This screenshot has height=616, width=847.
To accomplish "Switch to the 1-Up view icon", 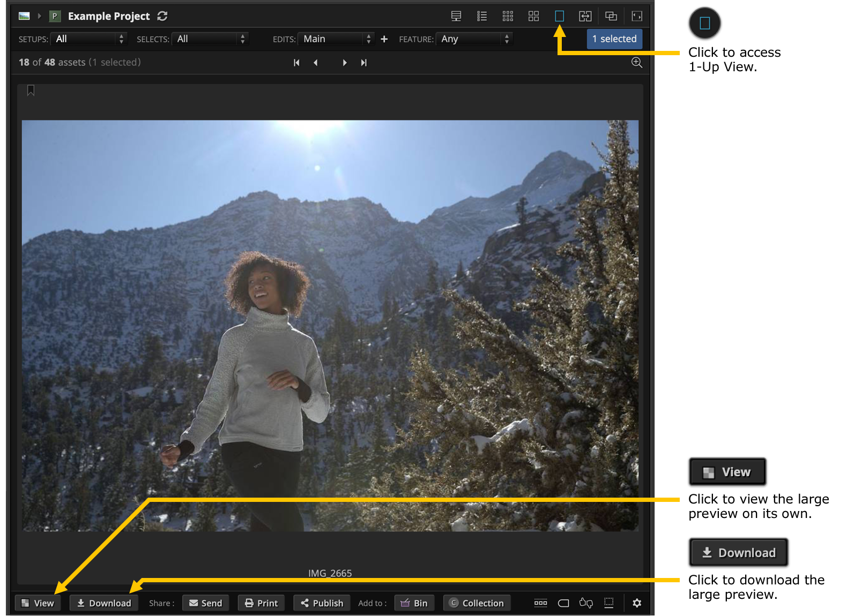I will pos(559,16).
